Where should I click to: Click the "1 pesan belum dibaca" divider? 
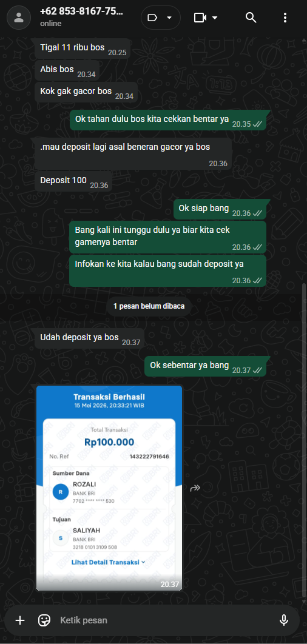tap(149, 306)
